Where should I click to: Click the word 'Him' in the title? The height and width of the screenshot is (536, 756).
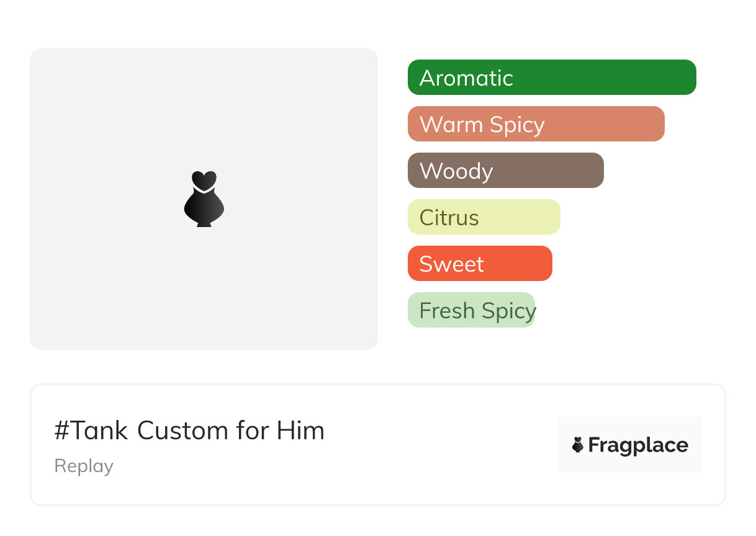click(x=300, y=431)
